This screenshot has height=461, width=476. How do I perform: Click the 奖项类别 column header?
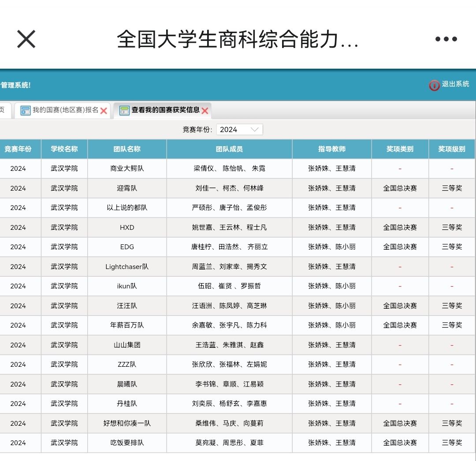pos(400,149)
